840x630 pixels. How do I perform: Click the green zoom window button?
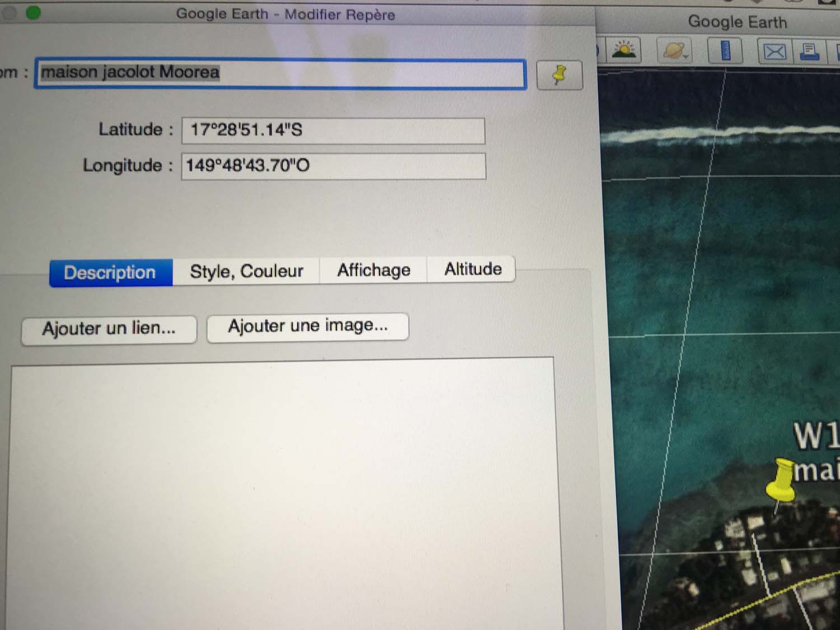coord(34,12)
